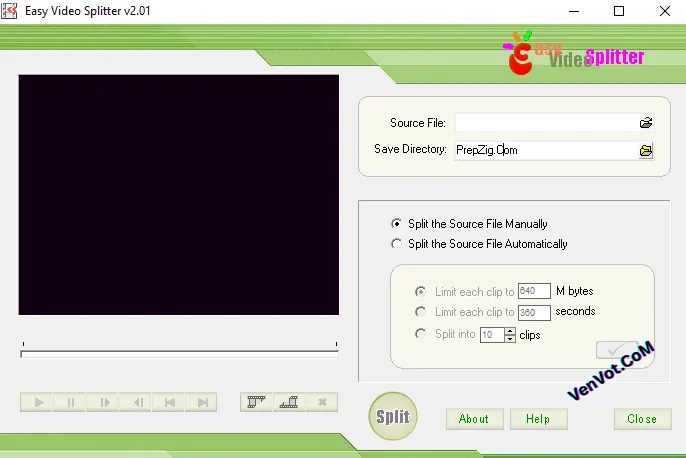Viewport: 686px width, 458px height.
Task: Choose Limit each clip to seconds
Action: 420,312
